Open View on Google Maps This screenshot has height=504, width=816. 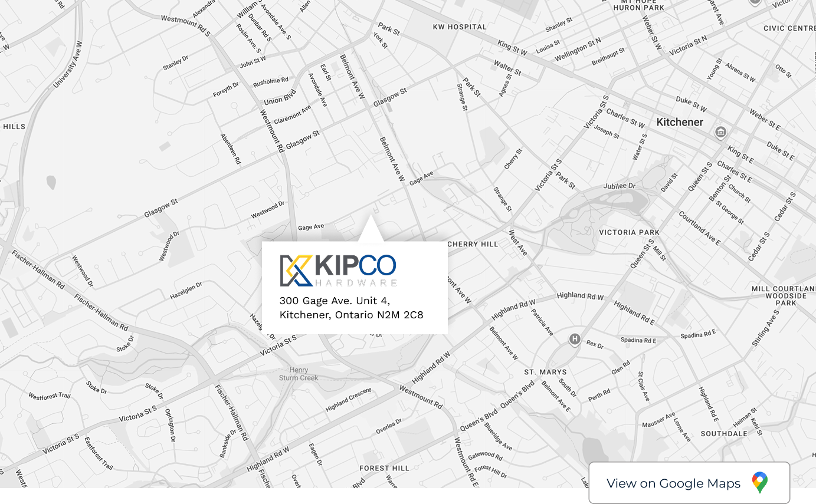689,483
